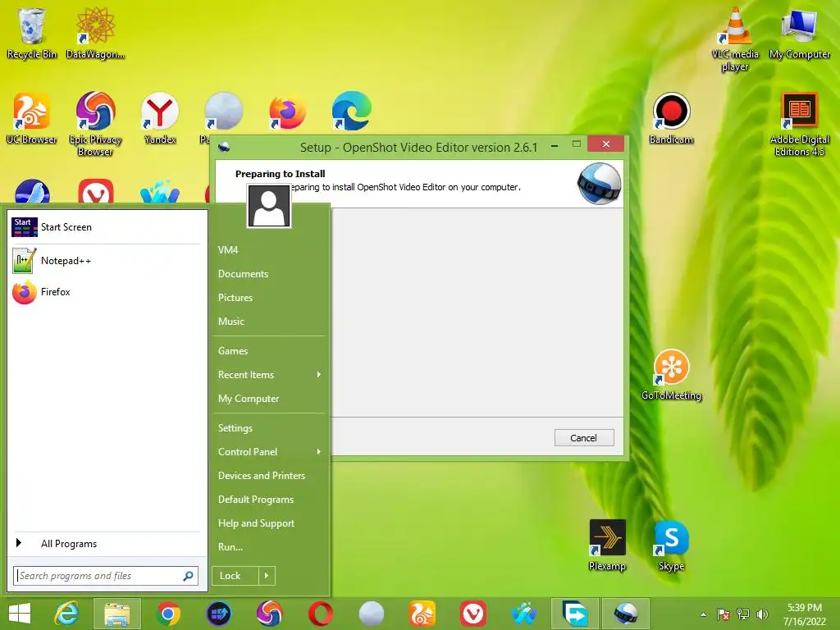
Task: Cancel the OpenShot setup
Action: coord(584,438)
